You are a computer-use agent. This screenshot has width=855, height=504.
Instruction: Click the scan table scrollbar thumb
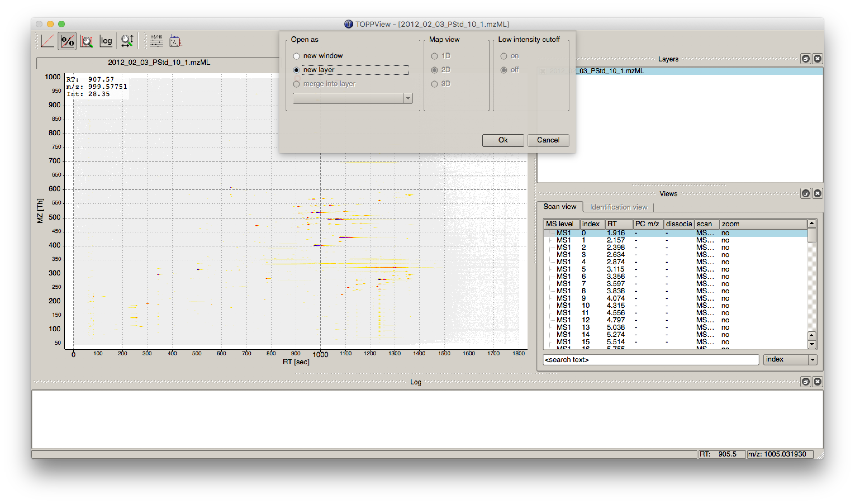[811, 235]
